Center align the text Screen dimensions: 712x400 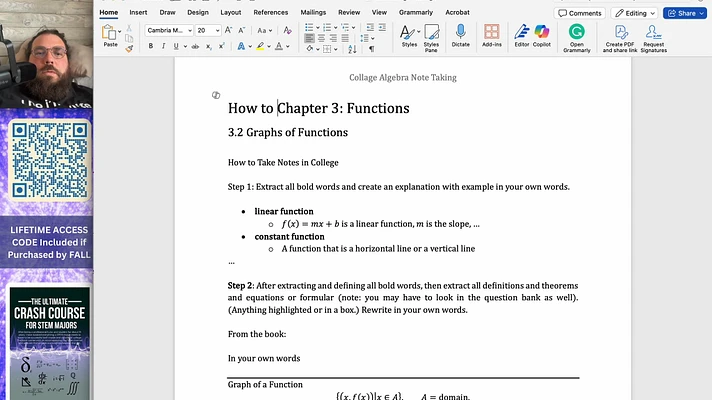pyautogui.click(x=321, y=38)
